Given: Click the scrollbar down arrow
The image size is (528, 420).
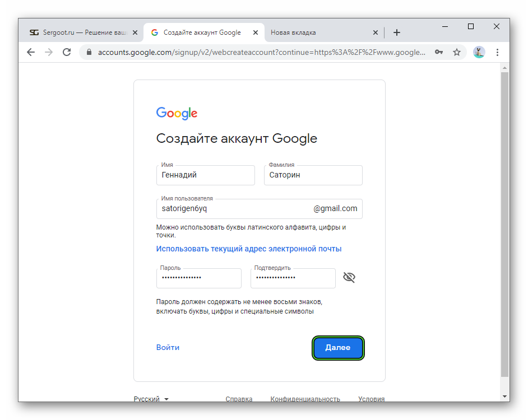Looking at the screenshot, I should point(504,396).
